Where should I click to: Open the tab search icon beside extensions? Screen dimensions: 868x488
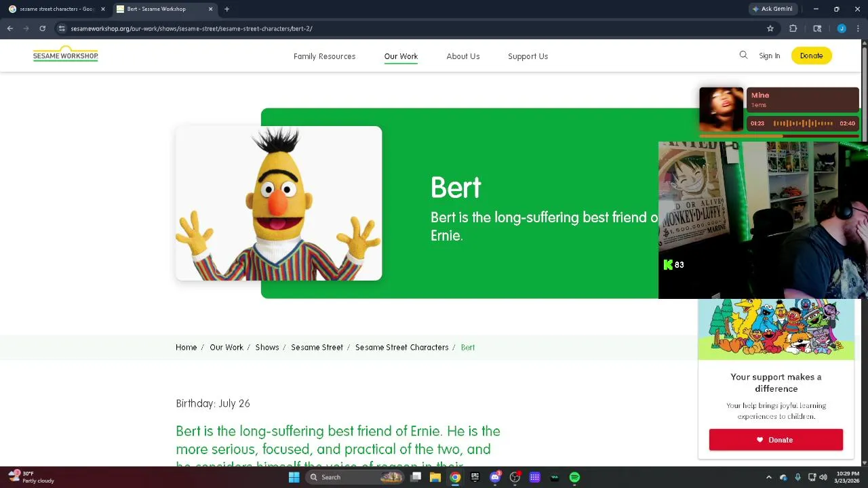(817, 28)
